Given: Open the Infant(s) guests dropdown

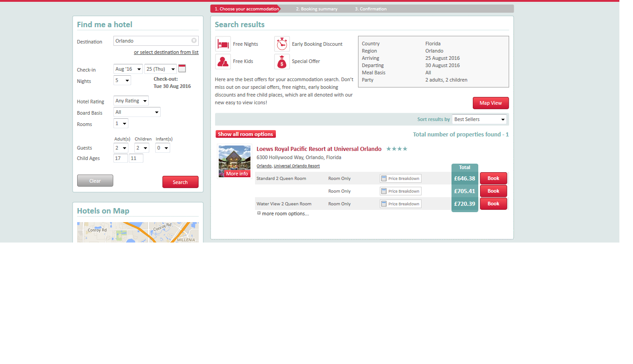Looking at the screenshot, I should (163, 148).
